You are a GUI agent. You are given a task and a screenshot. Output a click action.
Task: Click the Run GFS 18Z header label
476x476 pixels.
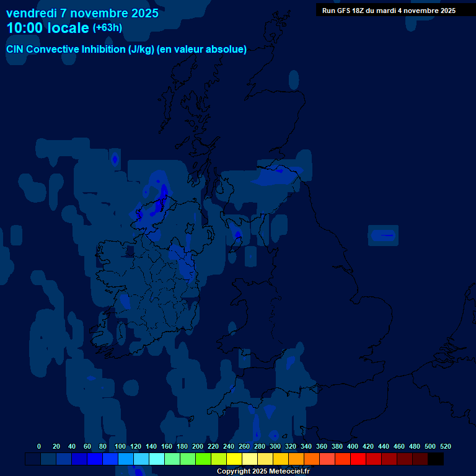(389, 10)
